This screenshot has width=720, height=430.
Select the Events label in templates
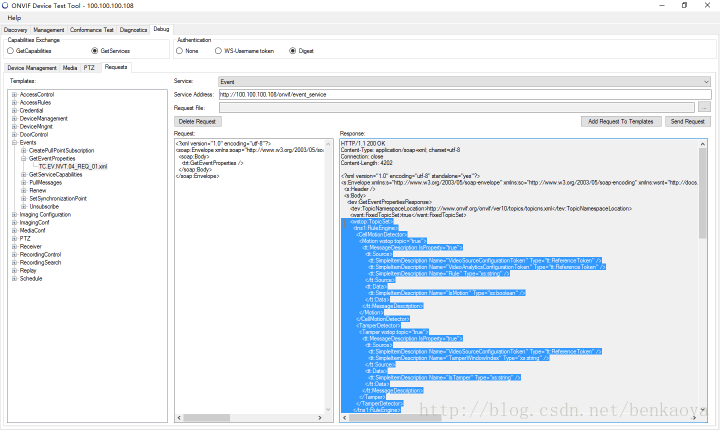coord(28,143)
